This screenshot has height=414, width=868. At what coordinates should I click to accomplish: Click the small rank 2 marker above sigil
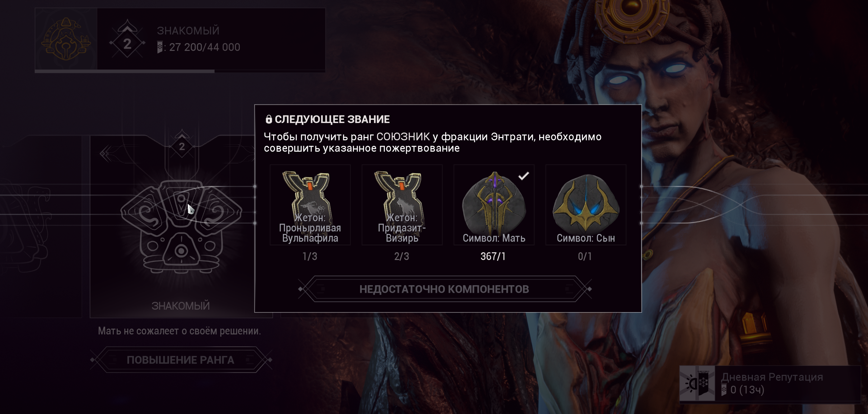tap(182, 144)
